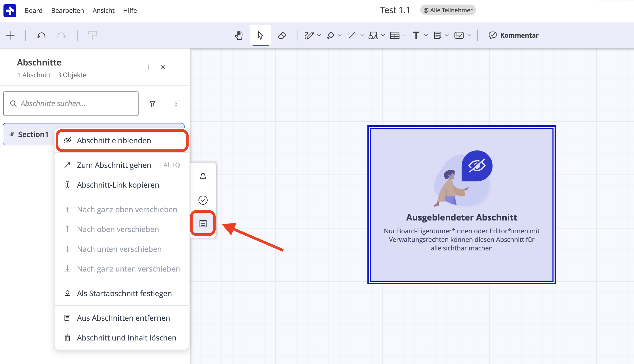
Task: Choose Abschnitt und Inhalt löschen
Action: (122, 338)
